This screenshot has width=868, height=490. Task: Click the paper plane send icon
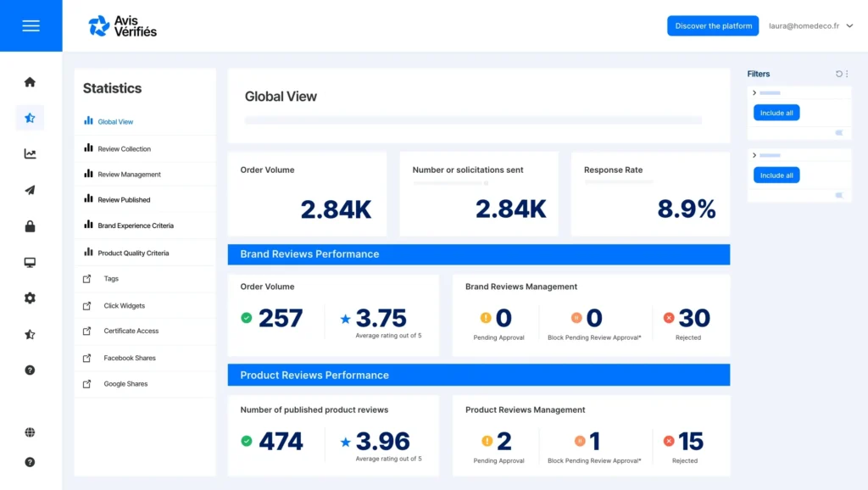[30, 190]
